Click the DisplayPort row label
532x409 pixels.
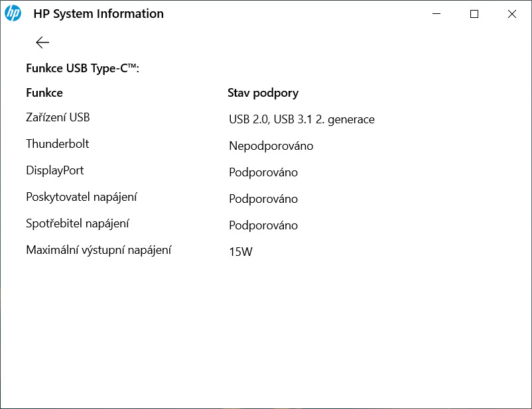[x=55, y=170]
